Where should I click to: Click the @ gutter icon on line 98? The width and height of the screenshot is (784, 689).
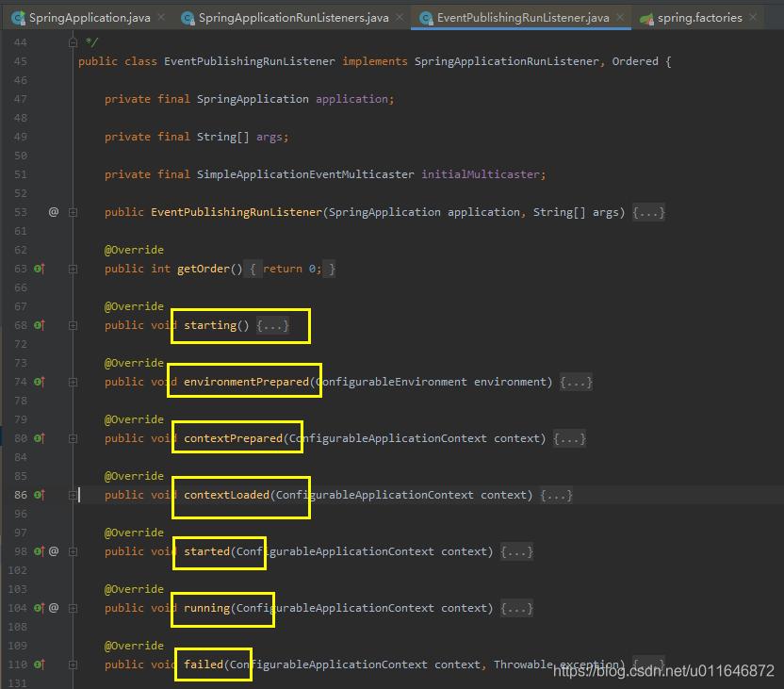tap(54, 551)
